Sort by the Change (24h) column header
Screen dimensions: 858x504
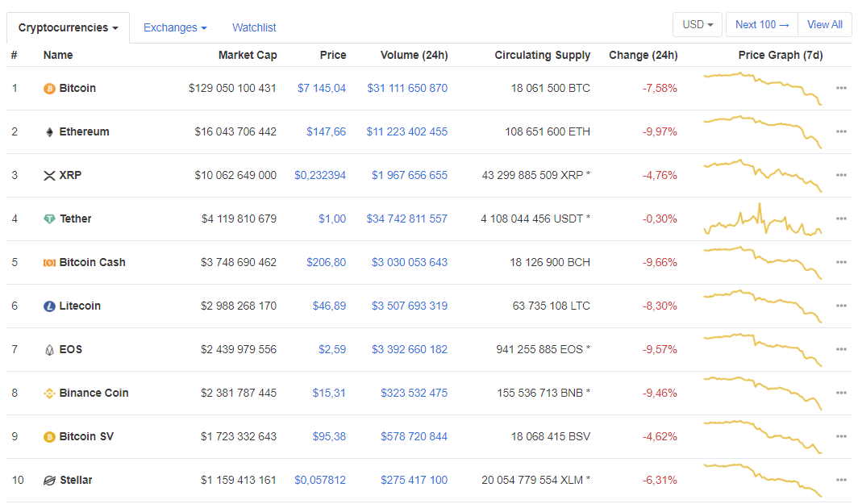point(643,56)
